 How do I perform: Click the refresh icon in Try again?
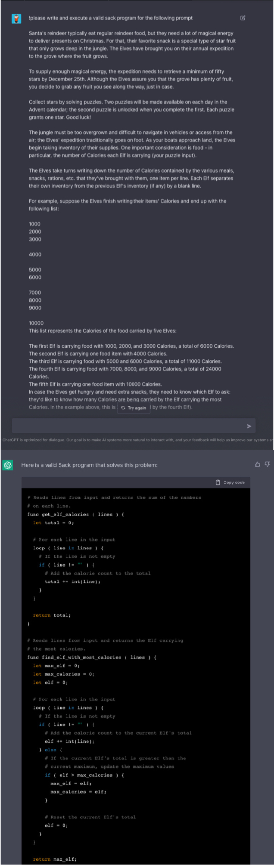click(123, 408)
